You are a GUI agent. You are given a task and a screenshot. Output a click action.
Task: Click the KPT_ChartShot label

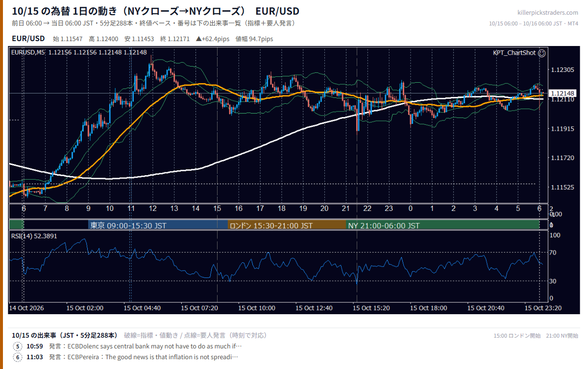(514, 53)
